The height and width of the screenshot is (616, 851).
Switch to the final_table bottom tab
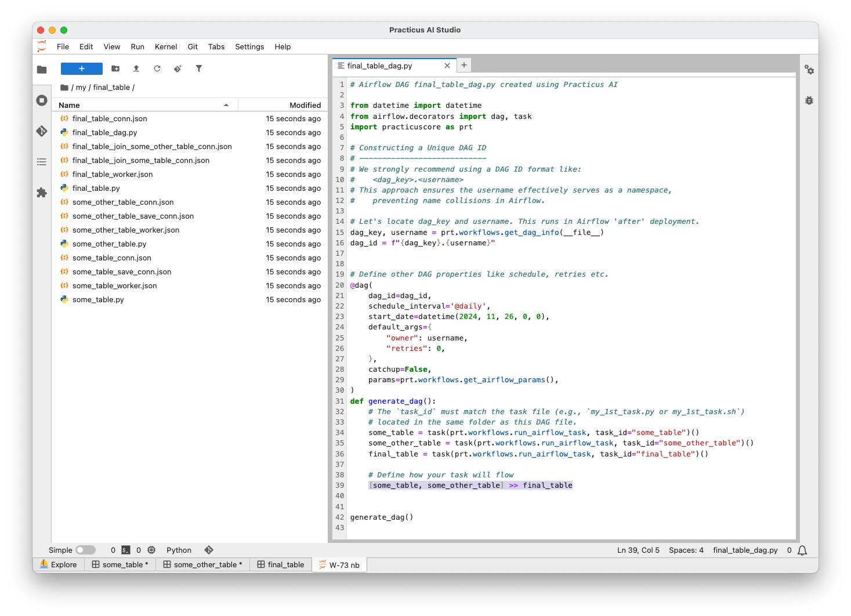(x=281, y=564)
